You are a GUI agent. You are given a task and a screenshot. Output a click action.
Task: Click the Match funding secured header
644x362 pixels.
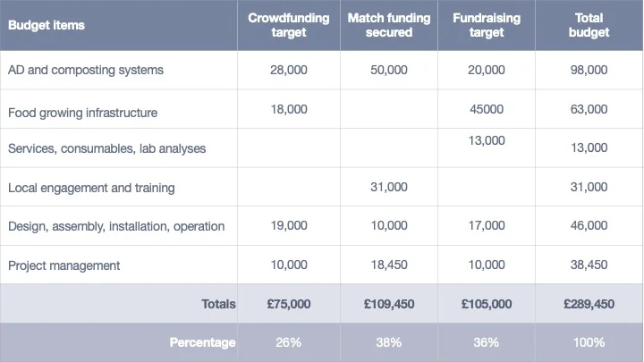click(x=389, y=25)
